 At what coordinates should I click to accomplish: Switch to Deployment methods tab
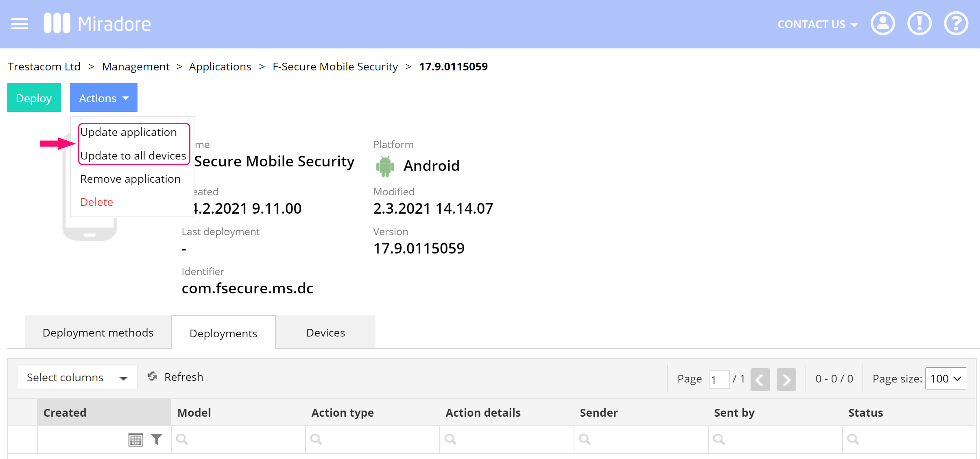[98, 332]
